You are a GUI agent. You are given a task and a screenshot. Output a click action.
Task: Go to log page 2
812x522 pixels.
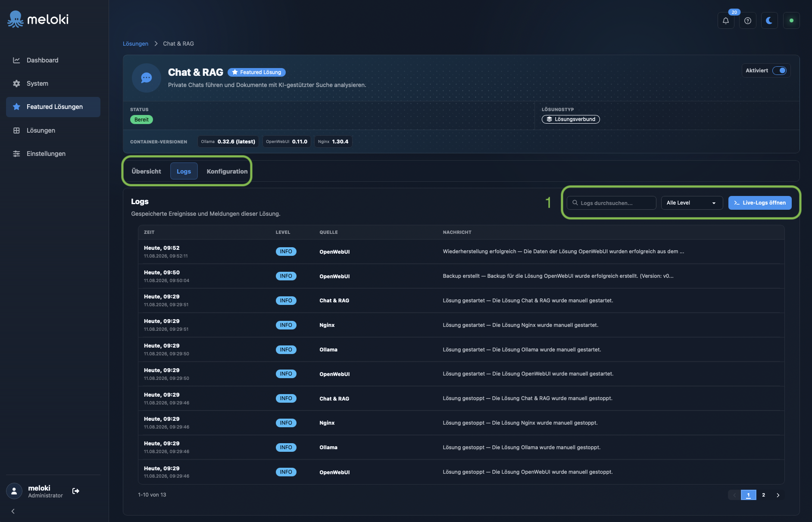(763, 495)
